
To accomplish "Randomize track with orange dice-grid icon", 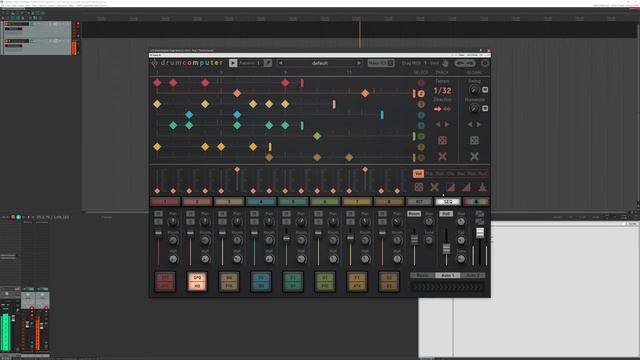I will point(442,140).
